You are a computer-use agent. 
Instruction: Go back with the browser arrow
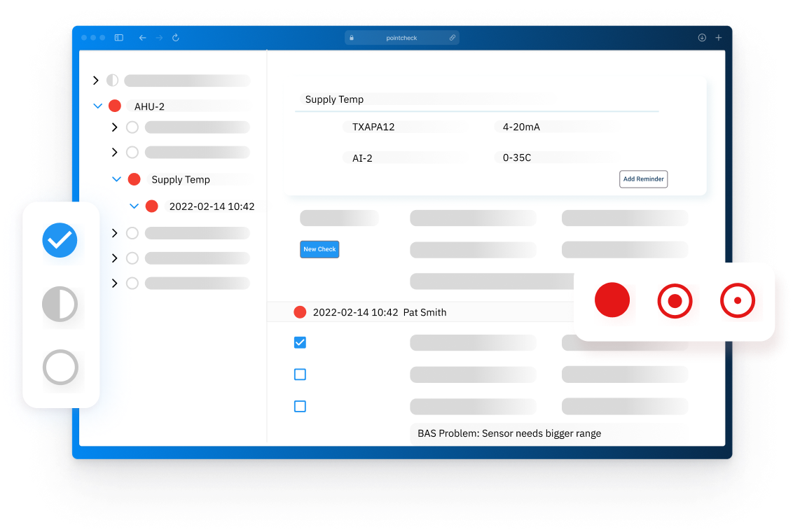tap(143, 38)
